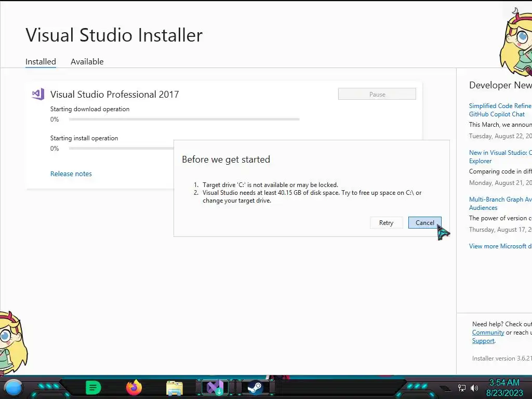Click View more Microsoft developer news link

[500, 246]
